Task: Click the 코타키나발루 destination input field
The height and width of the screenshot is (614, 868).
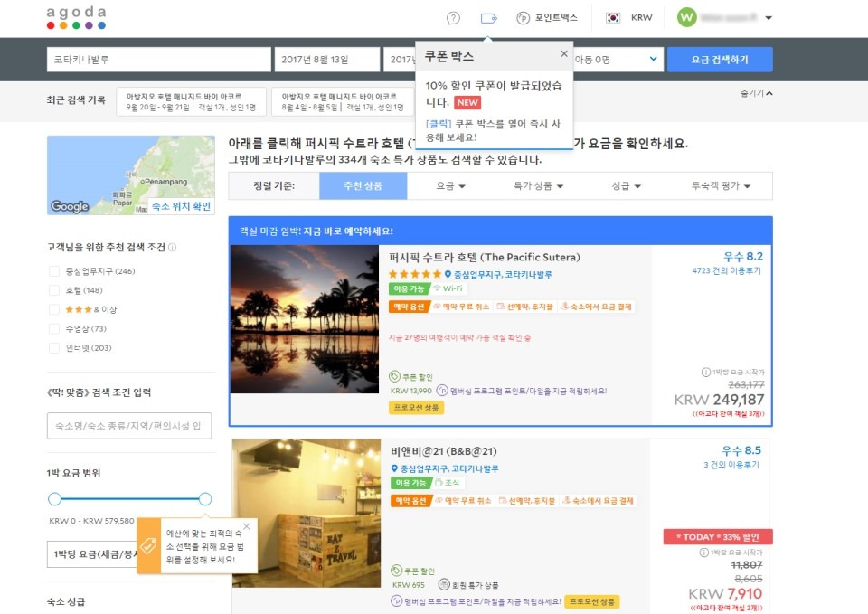Action: coord(159,60)
